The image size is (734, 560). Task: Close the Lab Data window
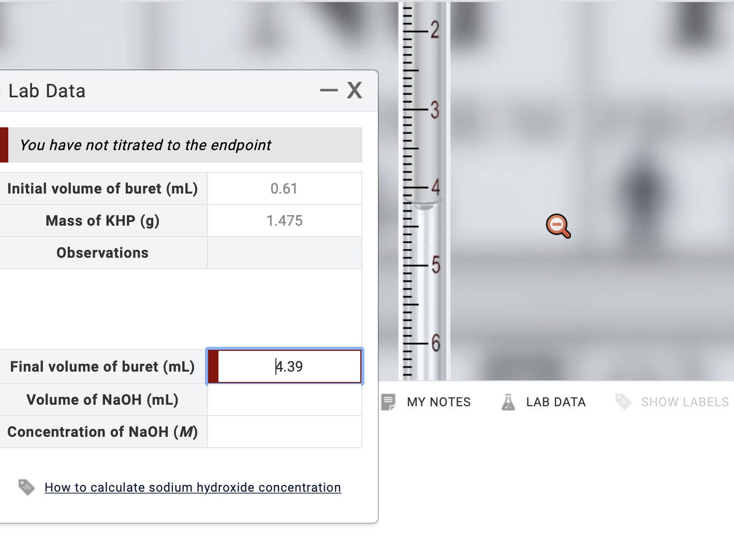tap(355, 90)
